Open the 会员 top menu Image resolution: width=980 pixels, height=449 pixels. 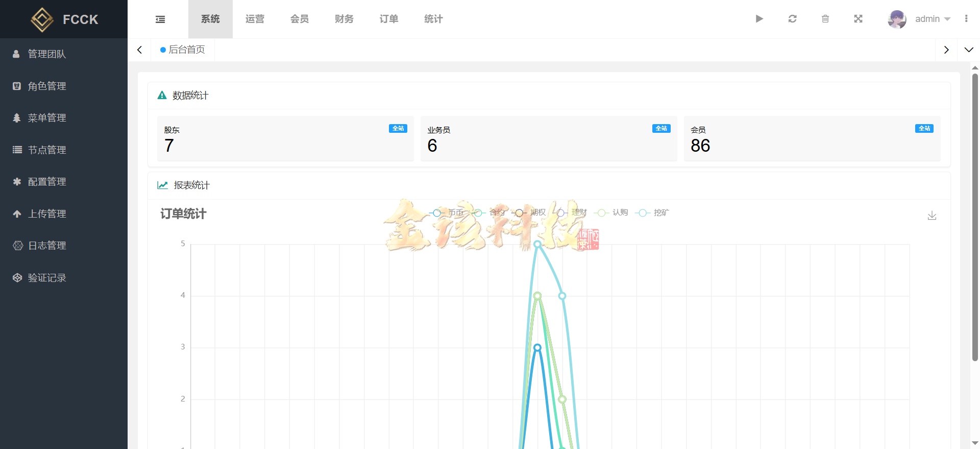click(300, 19)
